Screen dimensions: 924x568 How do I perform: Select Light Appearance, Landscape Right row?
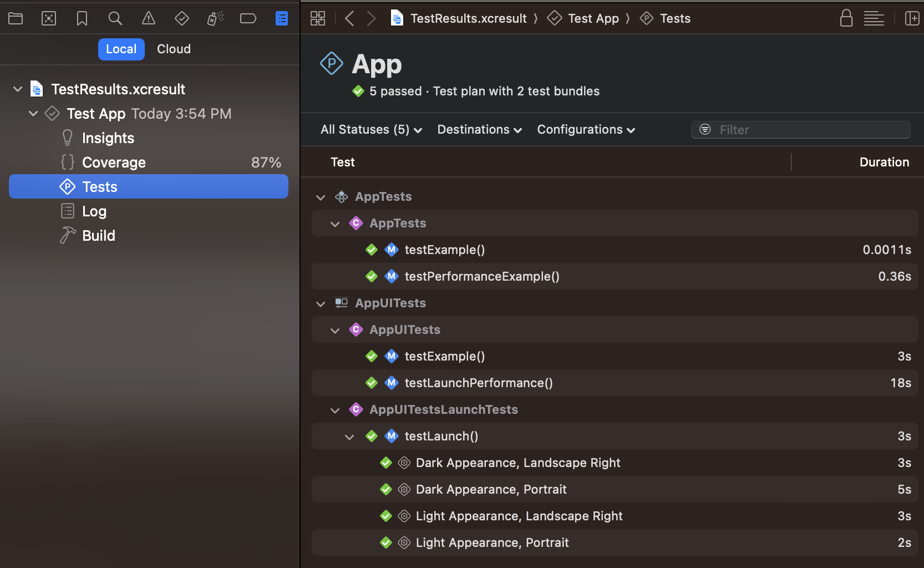(x=615, y=516)
